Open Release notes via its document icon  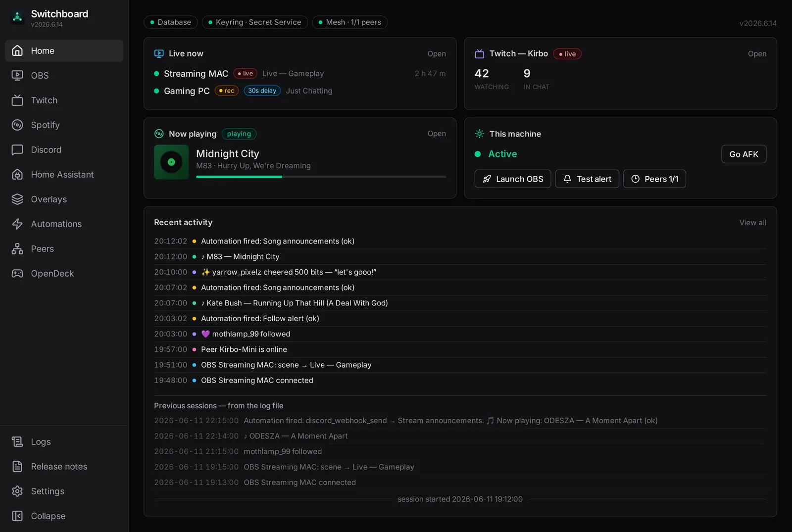tap(17, 466)
